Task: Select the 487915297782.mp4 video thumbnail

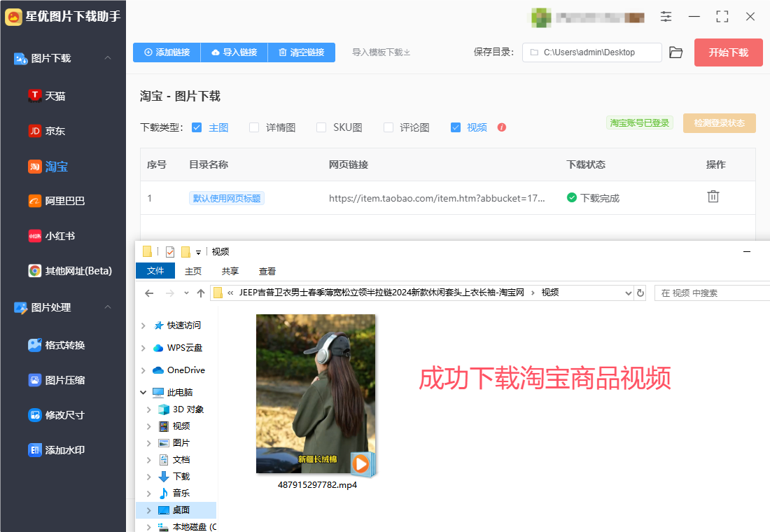Action: click(316, 395)
